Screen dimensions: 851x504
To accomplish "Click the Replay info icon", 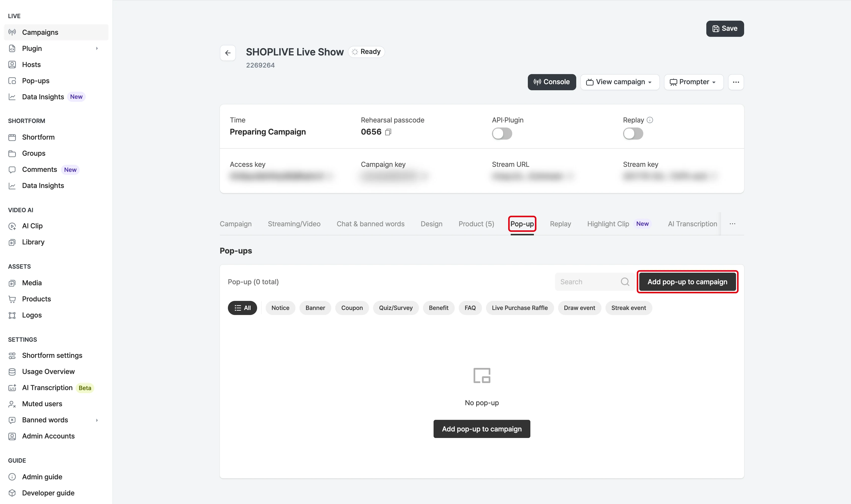I will pyautogui.click(x=650, y=120).
